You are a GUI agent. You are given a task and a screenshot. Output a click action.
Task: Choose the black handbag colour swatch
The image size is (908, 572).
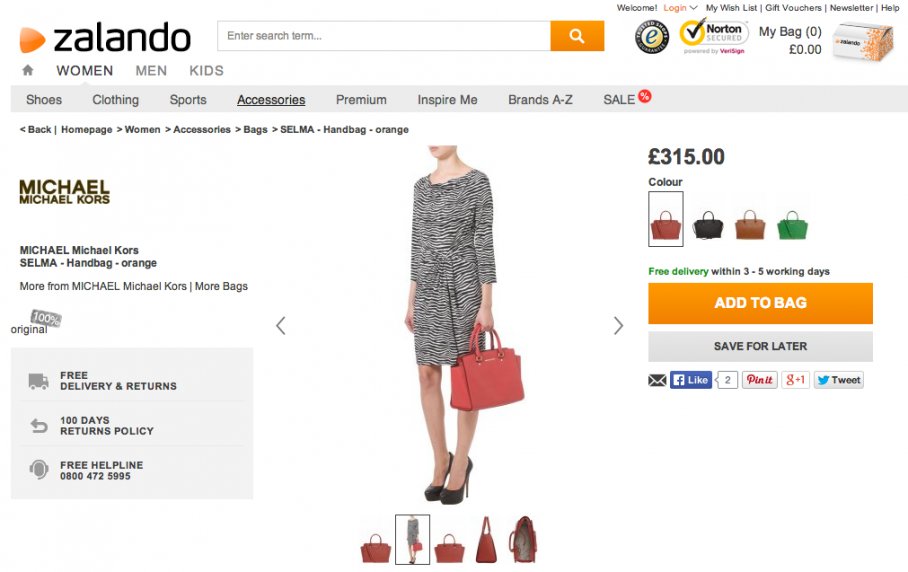pyautogui.click(x=708, y=222)
